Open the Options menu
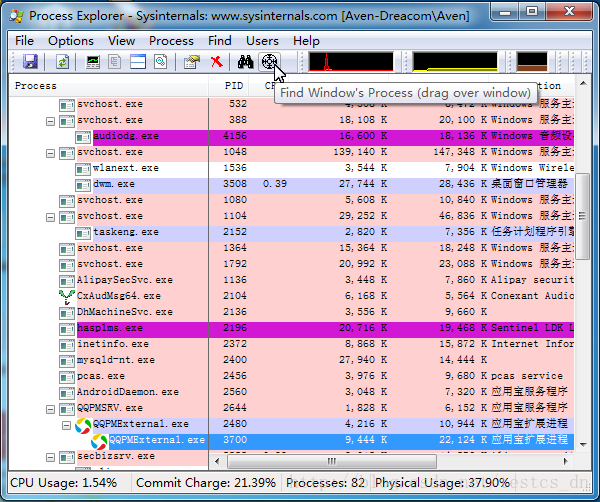600x502 pixels. 71,41
